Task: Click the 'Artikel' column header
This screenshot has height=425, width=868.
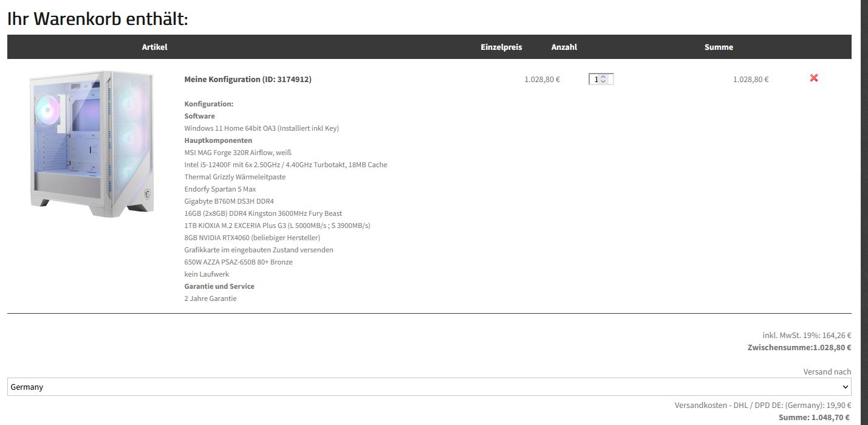Action: point(154,47)
